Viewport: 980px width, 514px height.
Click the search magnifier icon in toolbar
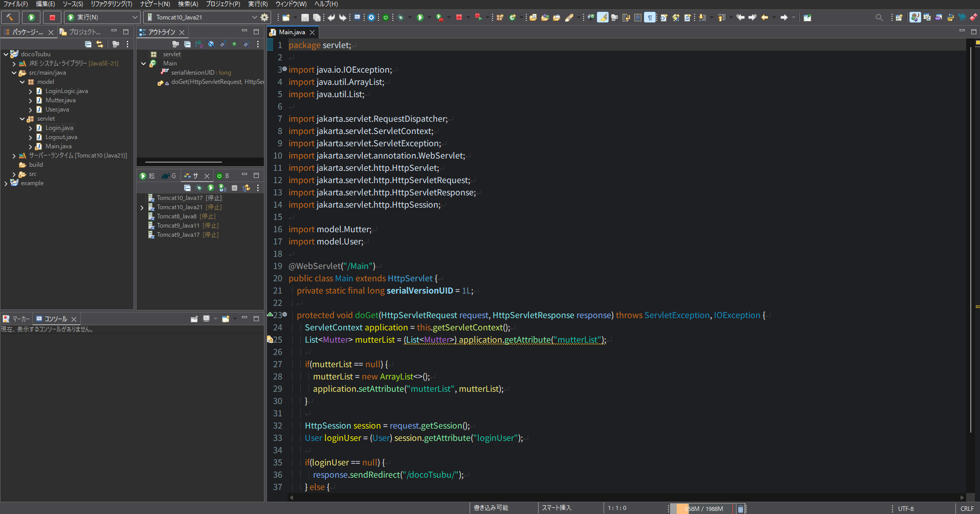(x=879, y=17)
